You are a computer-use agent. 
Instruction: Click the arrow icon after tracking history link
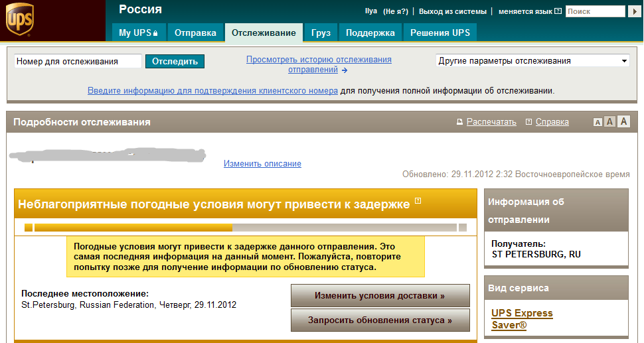[344, 70]
